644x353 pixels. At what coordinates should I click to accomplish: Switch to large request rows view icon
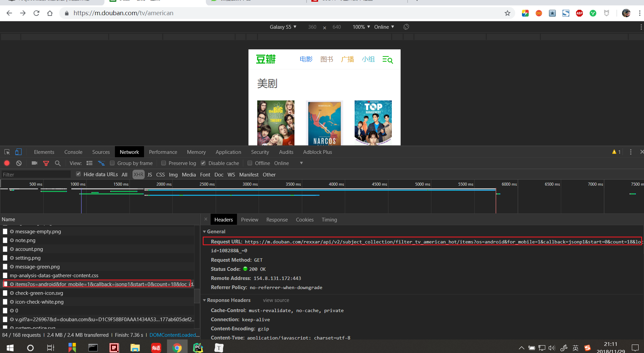tap(89, 163)
